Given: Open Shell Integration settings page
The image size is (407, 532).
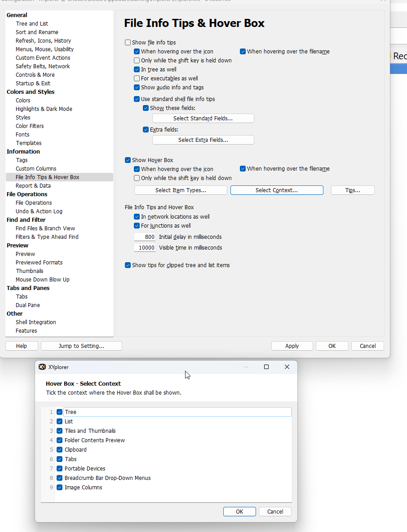Looking at the screenshot, I should click(x=36, y=322).
